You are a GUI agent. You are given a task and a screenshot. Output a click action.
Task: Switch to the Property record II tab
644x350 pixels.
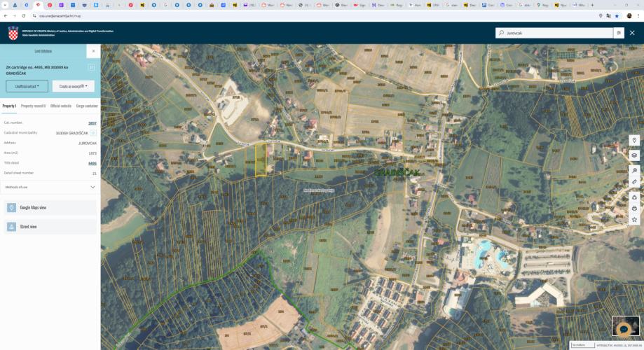(x=33, y=106)
